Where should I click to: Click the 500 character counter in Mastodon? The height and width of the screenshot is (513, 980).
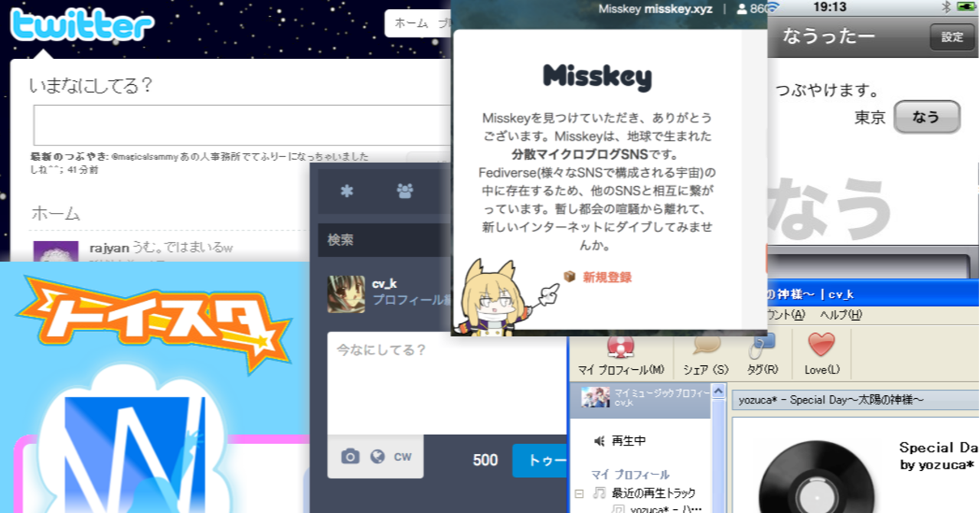click(x=485, y=460)
